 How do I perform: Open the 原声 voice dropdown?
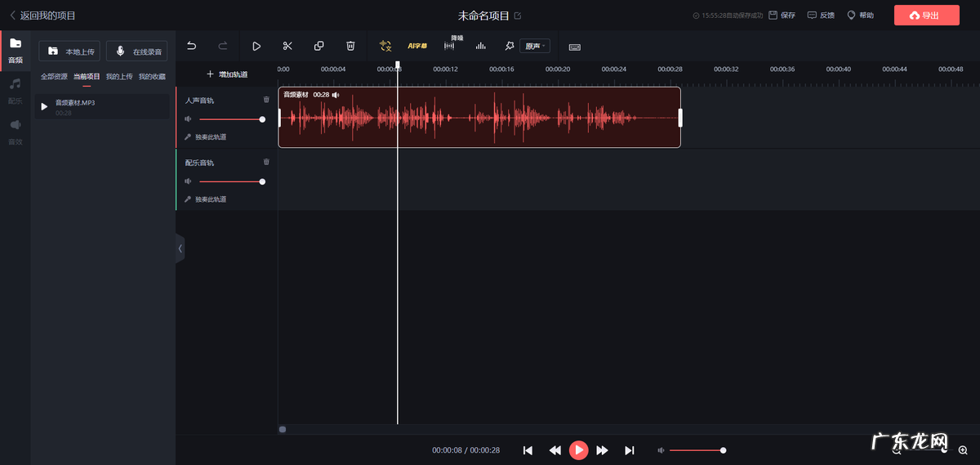535,47
